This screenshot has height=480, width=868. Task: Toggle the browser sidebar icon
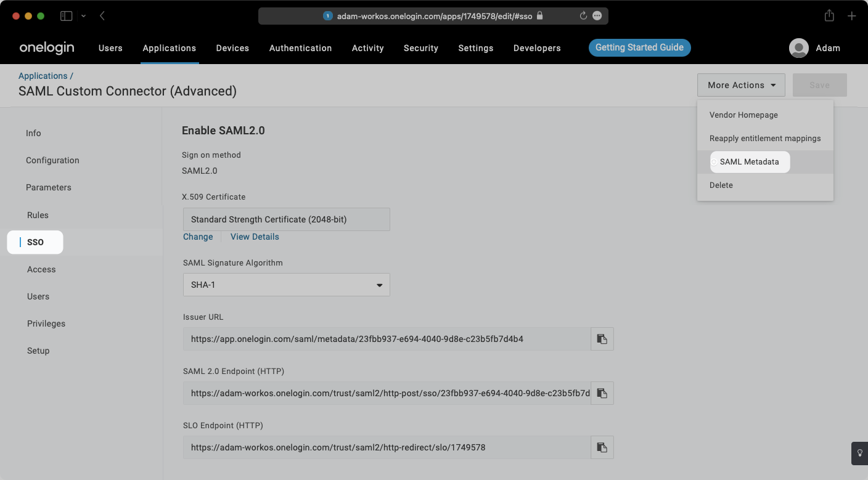(66, 15)
